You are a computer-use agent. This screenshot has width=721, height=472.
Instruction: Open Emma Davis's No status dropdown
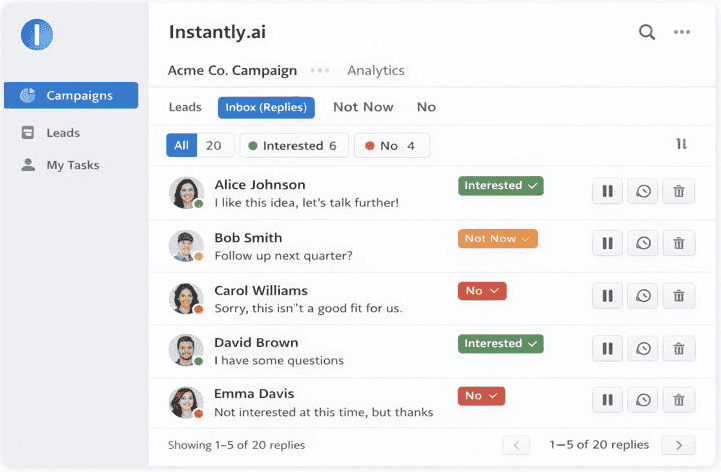tap(481, 396)
